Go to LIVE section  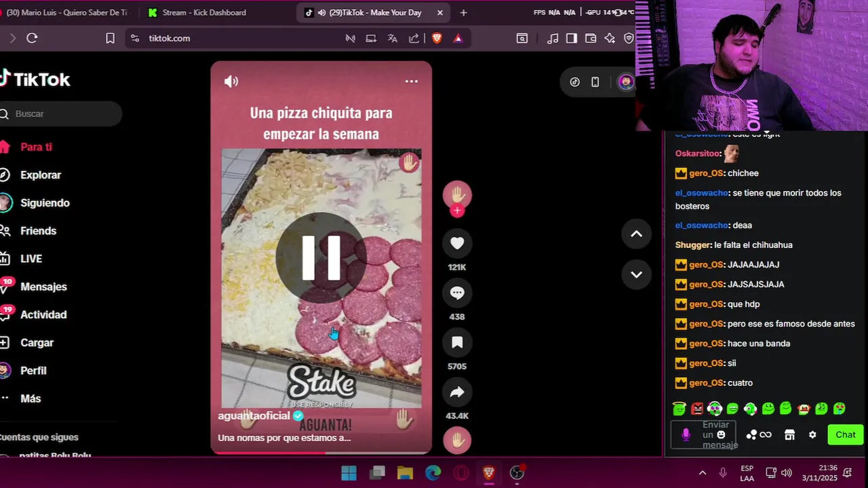(x=31, y=259)
